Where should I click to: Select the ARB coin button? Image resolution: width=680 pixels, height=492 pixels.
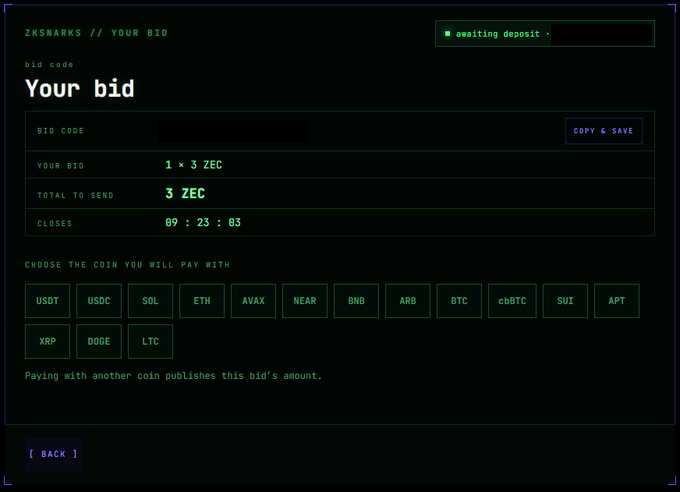408,301
